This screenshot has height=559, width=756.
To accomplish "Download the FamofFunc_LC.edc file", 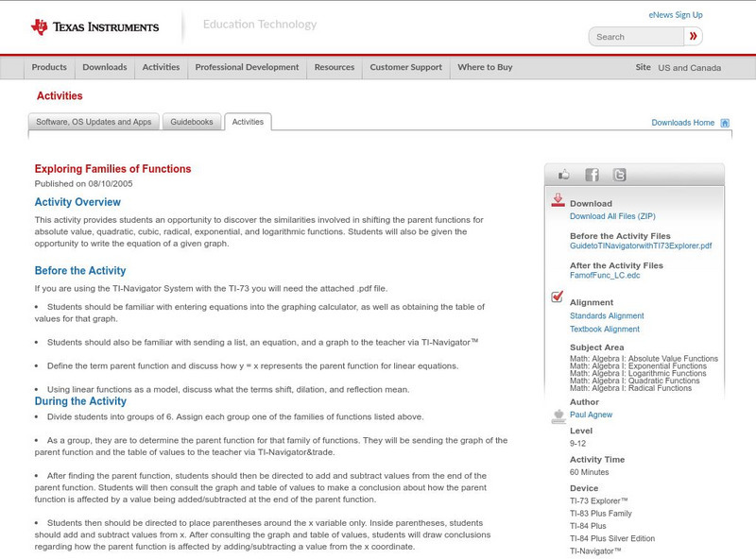I will coord(605,275).
